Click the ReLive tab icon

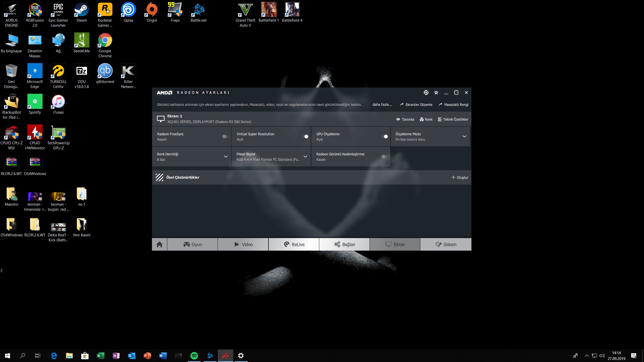tap(286, 244)
